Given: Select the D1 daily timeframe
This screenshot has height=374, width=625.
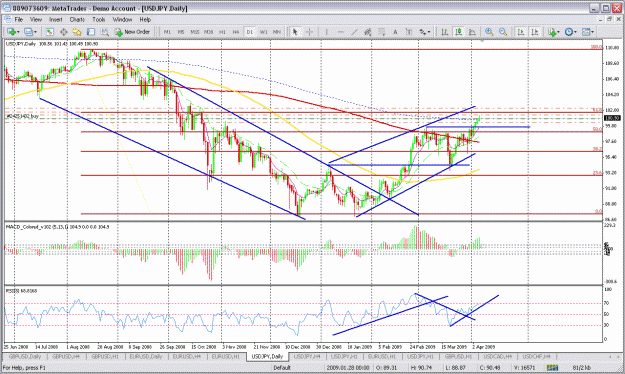Looking at the screenshot, I should (250, 32).
